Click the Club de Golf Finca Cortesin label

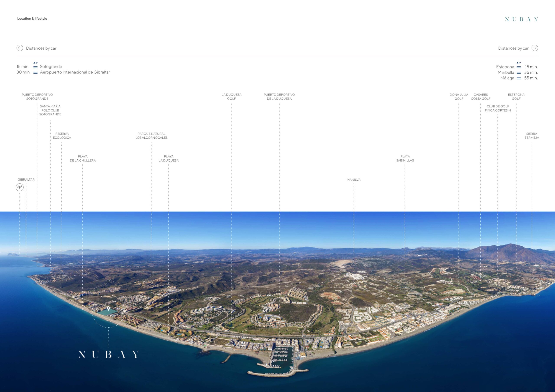click(498, 108)
